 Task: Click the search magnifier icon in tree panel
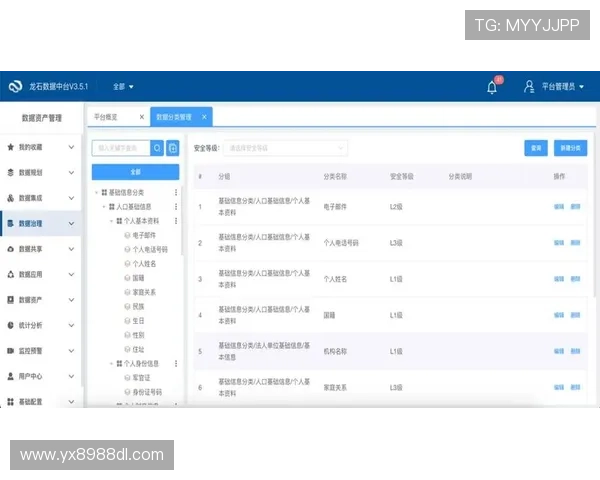157,148
